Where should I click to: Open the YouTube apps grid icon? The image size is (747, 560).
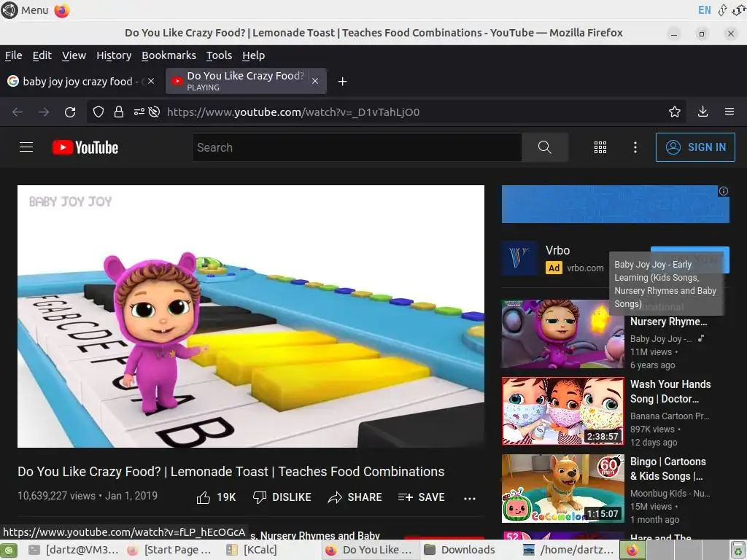pos(600,147)
